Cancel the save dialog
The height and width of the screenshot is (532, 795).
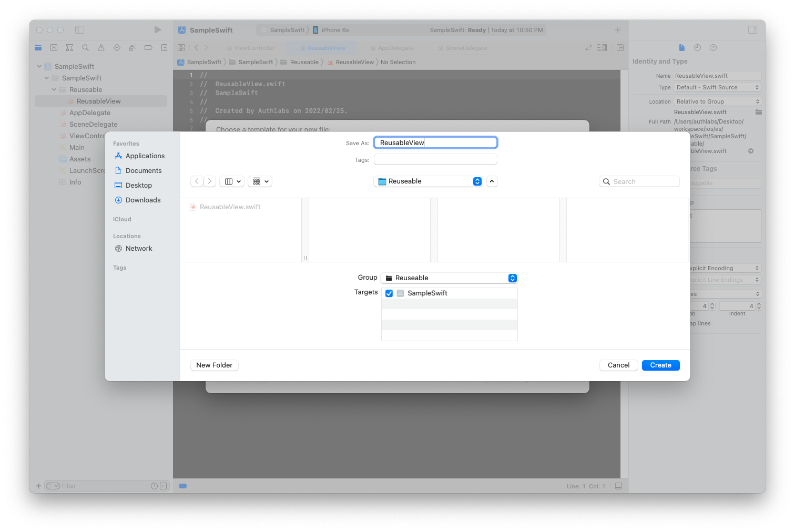click(x=618, y=365)
